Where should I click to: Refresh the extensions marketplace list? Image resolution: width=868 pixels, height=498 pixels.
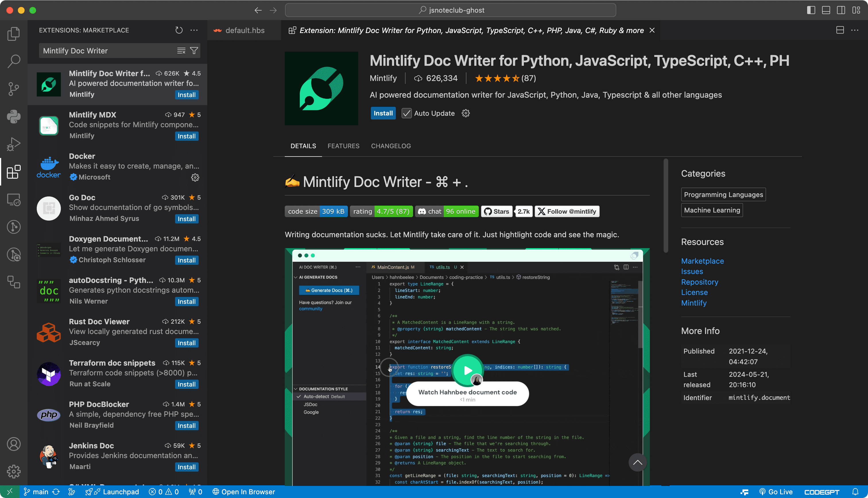[179, 30]
